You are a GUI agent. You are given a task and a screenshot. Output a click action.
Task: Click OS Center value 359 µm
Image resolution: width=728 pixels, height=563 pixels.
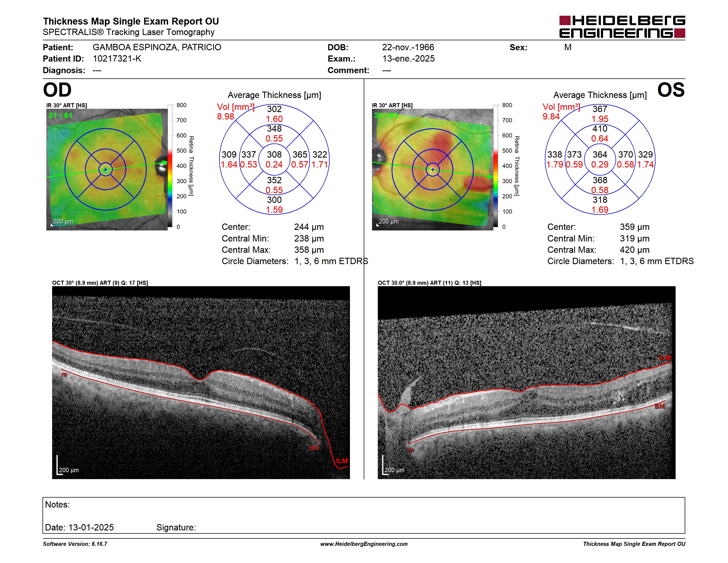click(635, 227)
